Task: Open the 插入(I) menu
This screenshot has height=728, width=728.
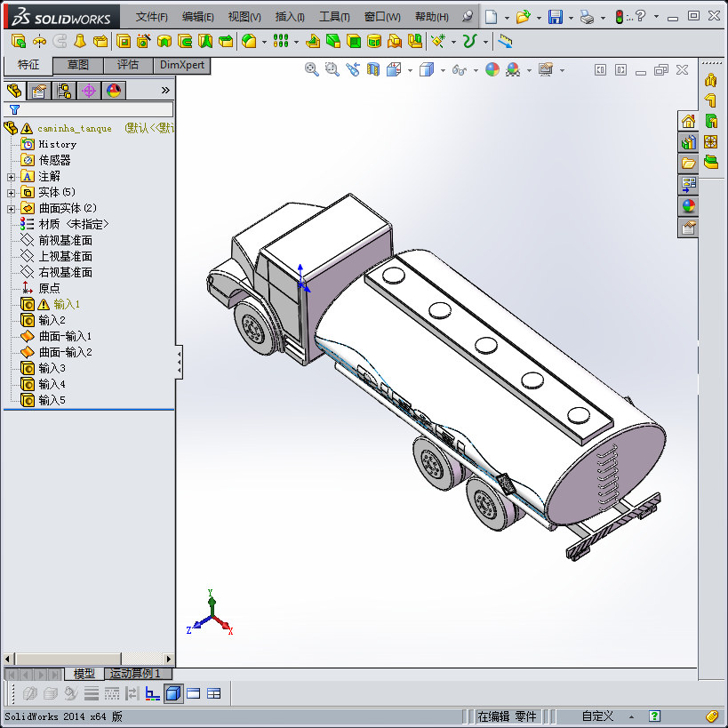Action: coord(290,17)
